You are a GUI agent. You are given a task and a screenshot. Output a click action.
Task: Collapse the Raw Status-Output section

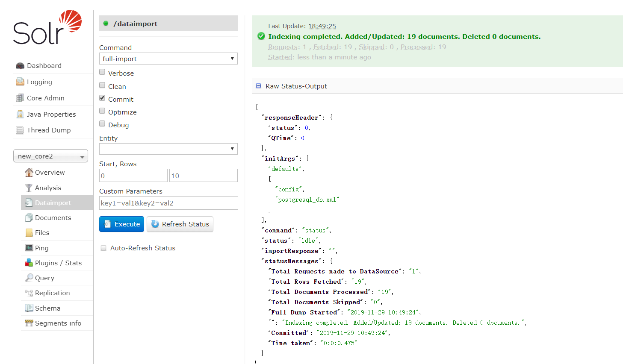click(258, 86)
